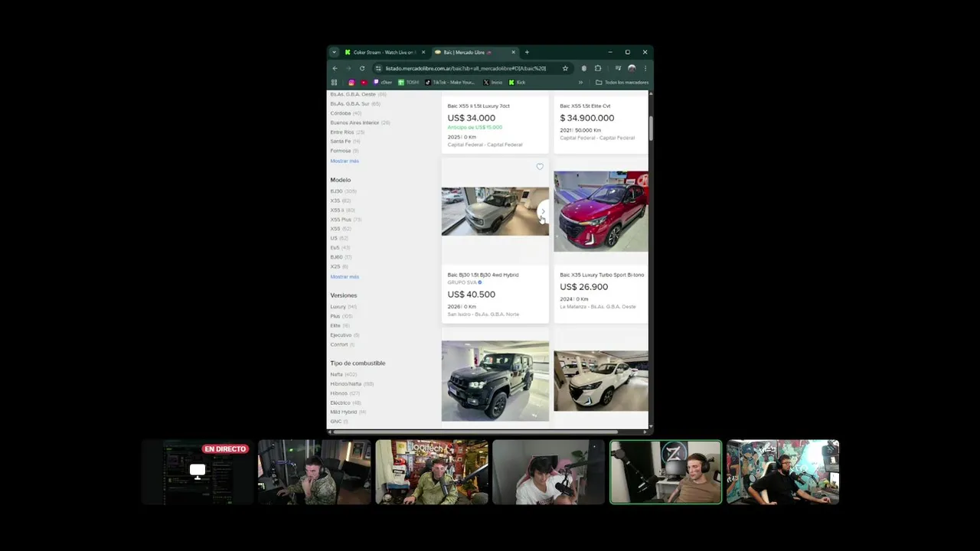Screen dimensions: 980x551
Task: Bookmark this page with the star icon
Action: click(565, 68)
